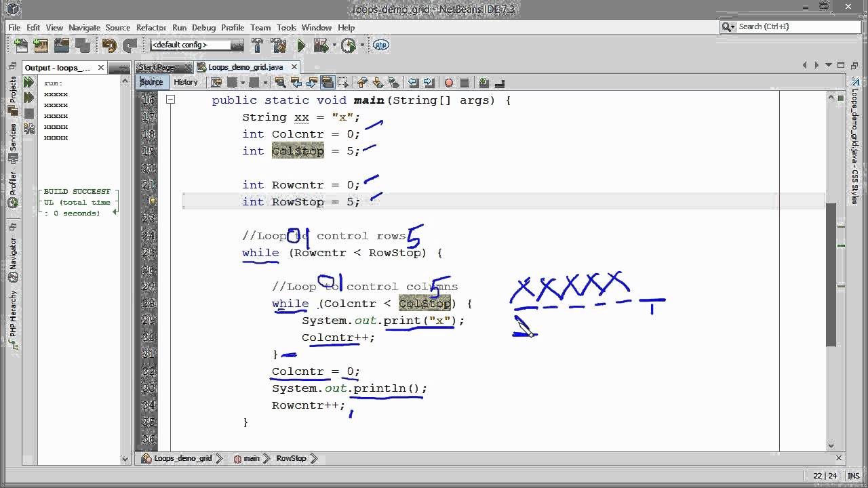This screenshot has width=868, height=488.
Task: Click Shift Line Right icon
Action: point(429,83)
